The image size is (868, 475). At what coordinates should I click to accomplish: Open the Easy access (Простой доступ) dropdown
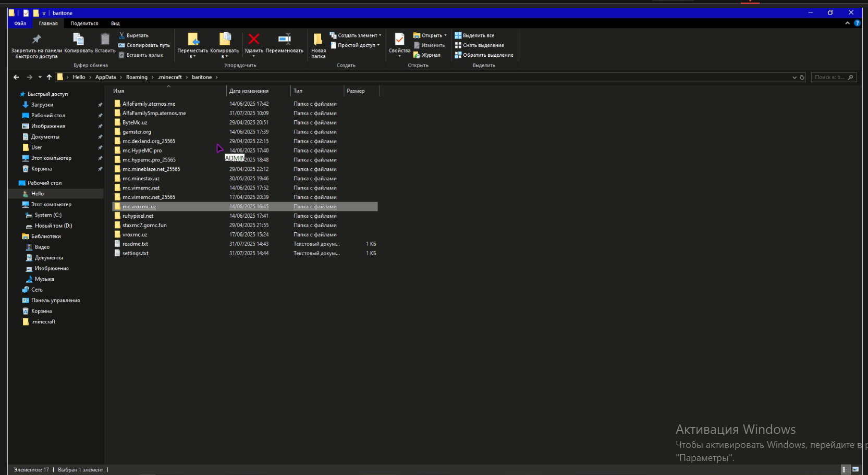pos(356,45)
